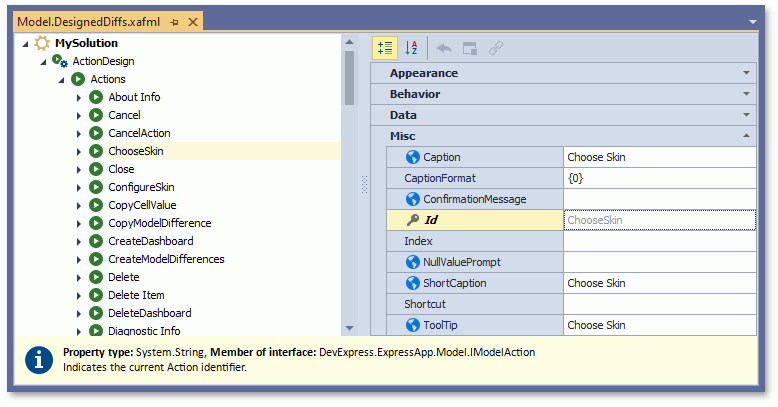This screenshot has height=407, width=778.
Task: Click the tree scrollbar down arrow
Action: click(349, 328)
